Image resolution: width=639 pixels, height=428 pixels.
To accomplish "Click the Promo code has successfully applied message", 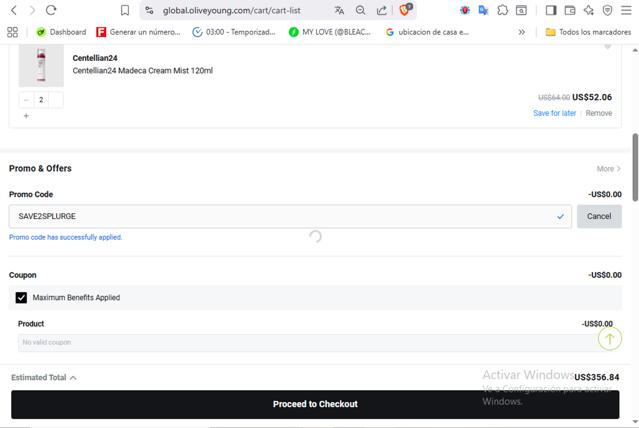I will point(66,237).
